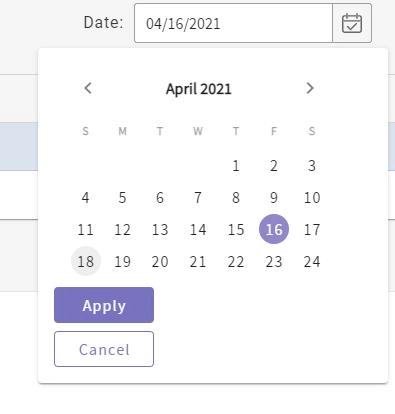Screen dimensions: 395x414
Task: Click the Date input field
Action: [233, 23]
